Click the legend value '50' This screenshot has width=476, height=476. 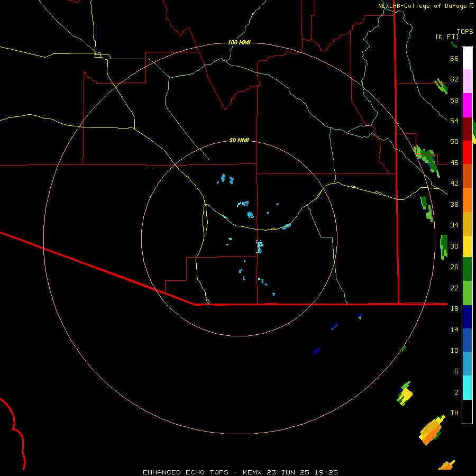tap(454, 142)
